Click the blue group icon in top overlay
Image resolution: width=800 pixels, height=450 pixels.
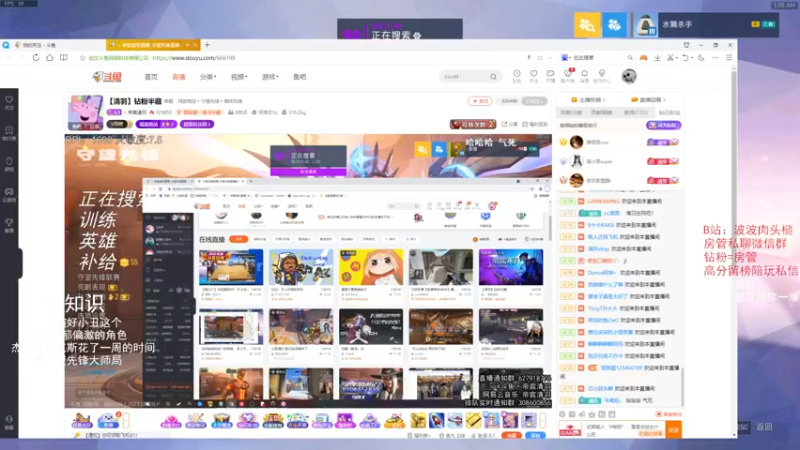(x=614, y=24)
